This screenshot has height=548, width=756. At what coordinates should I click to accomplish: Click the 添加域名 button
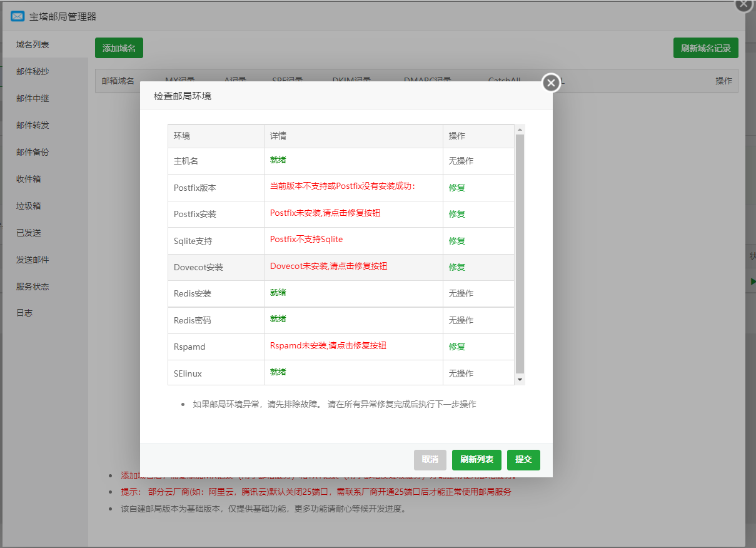click(x=119, y=47)
